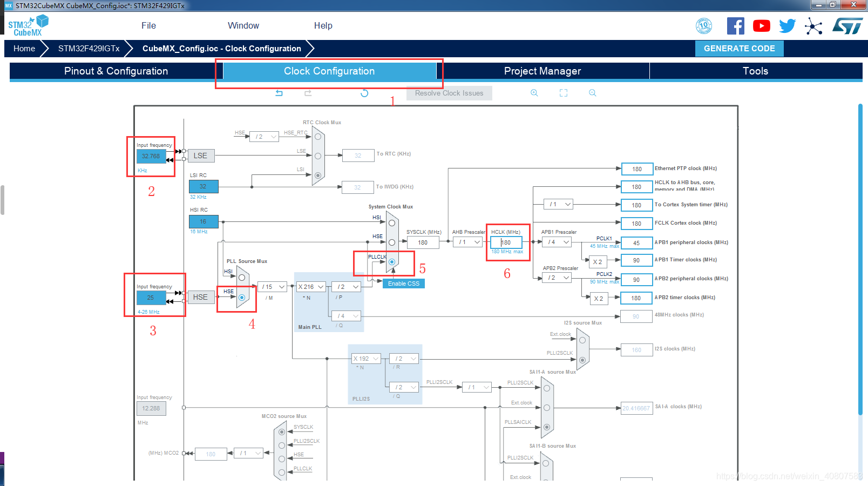The image size is (868, 486).
Task: Select PLLI2SCLK radio in I2S source Mux
Action: point(582,360)
